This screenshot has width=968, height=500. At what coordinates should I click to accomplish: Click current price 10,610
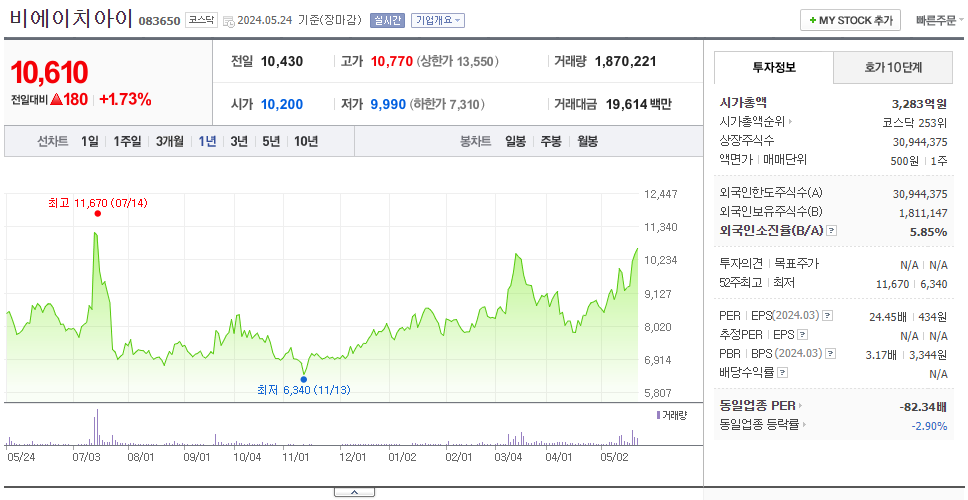[49, 72]
